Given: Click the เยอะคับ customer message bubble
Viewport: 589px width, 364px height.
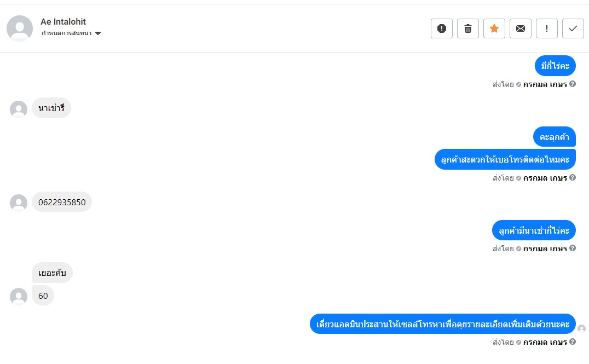Looking at the screenshot, I should coord(52,273).
